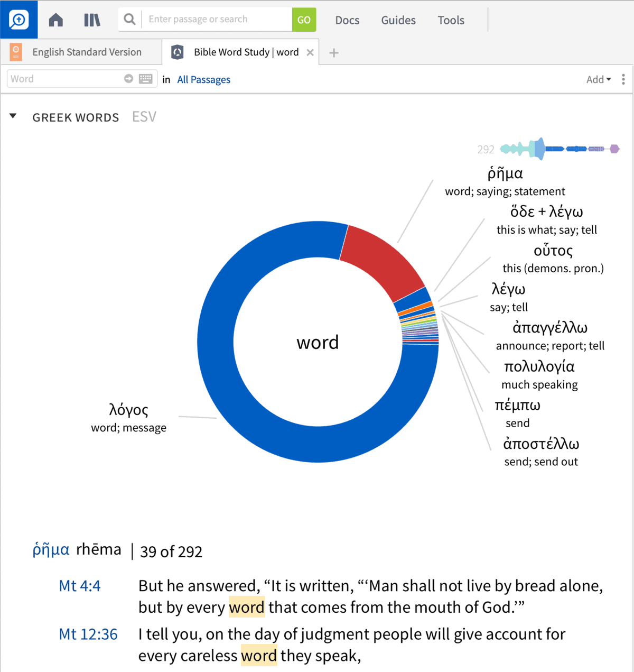Open the Guides menu

[398, 20]
